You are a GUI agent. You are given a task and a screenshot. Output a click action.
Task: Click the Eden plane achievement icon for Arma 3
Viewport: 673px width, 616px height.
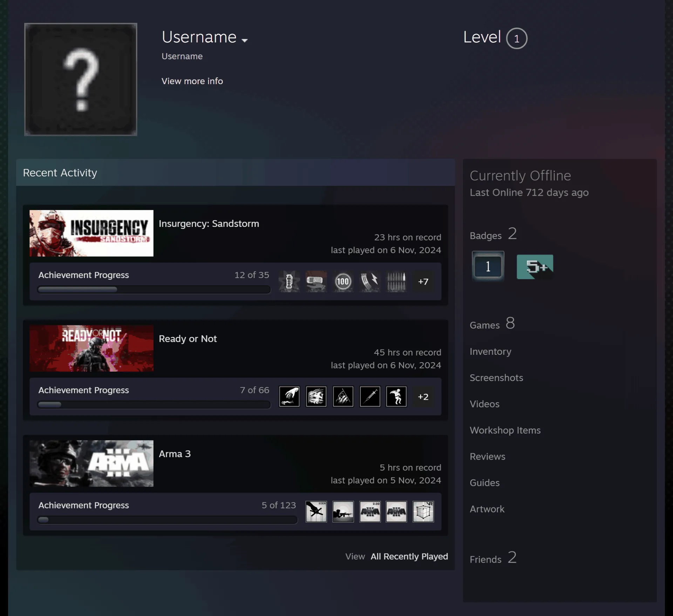click(x=316, y=512)
